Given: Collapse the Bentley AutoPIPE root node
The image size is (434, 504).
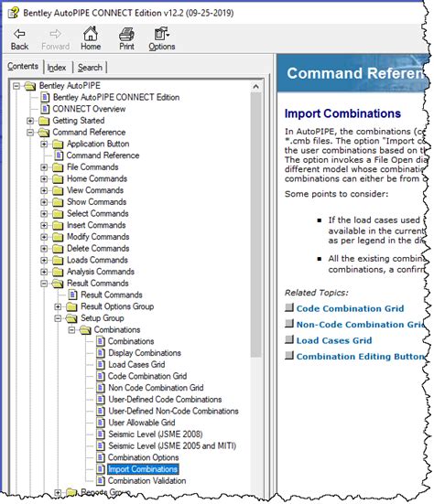Looking at the screenshot, I should [x=16, y=86].
